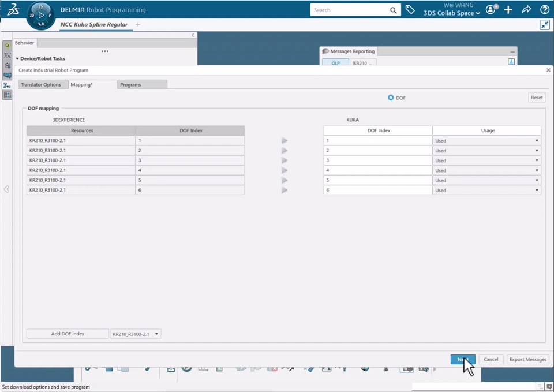Click the collapse-view arrows icon at top right
Viewport: 554px width, 392px height.
coord(544,25)
